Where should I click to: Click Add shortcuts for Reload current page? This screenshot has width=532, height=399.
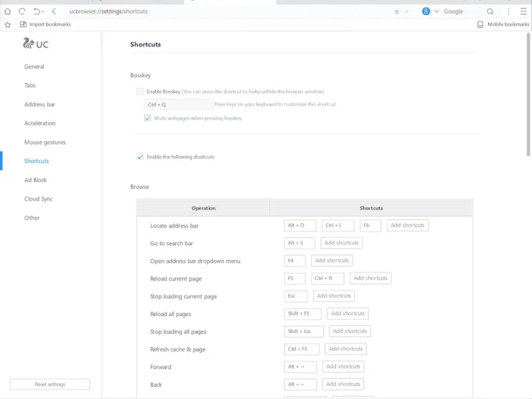[370, 278]
